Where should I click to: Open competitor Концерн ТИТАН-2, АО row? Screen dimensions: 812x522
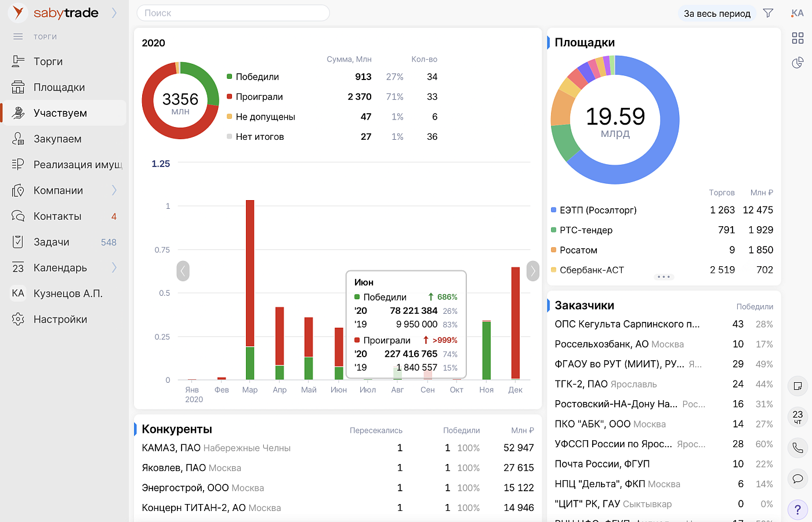[x=338, y=508]
